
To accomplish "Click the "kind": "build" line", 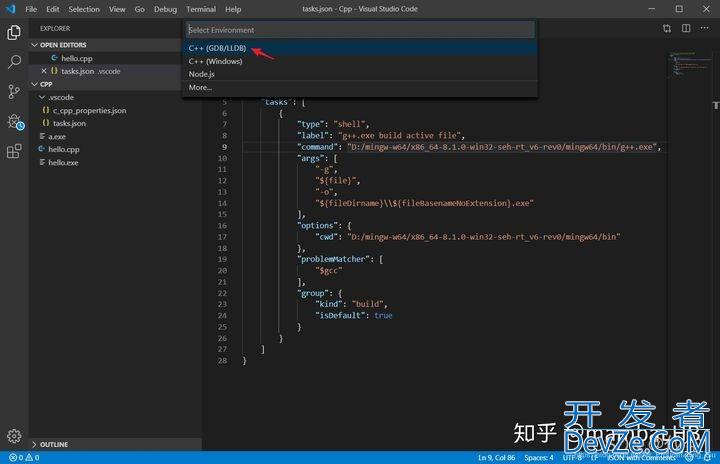I will [x=351, y=304].
